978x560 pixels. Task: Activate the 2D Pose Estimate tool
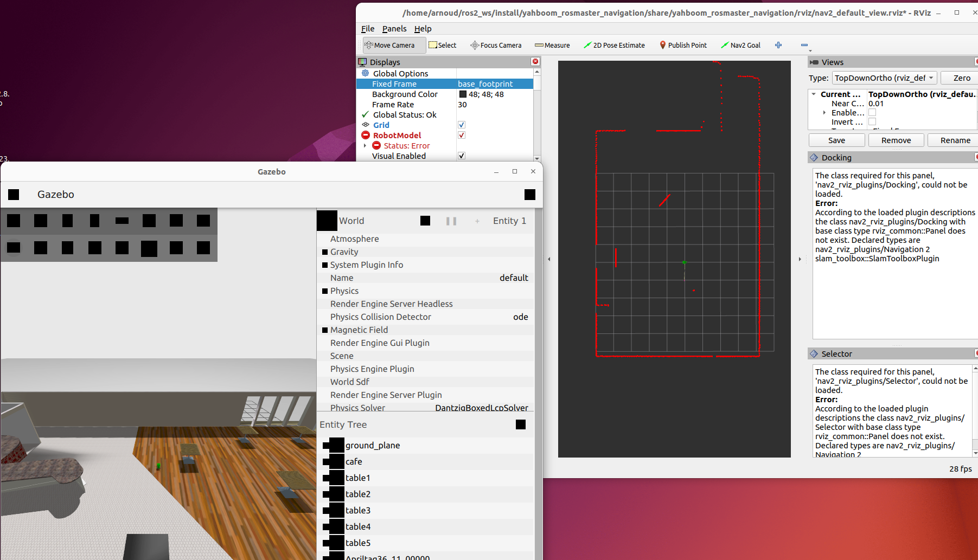[614, 46]
